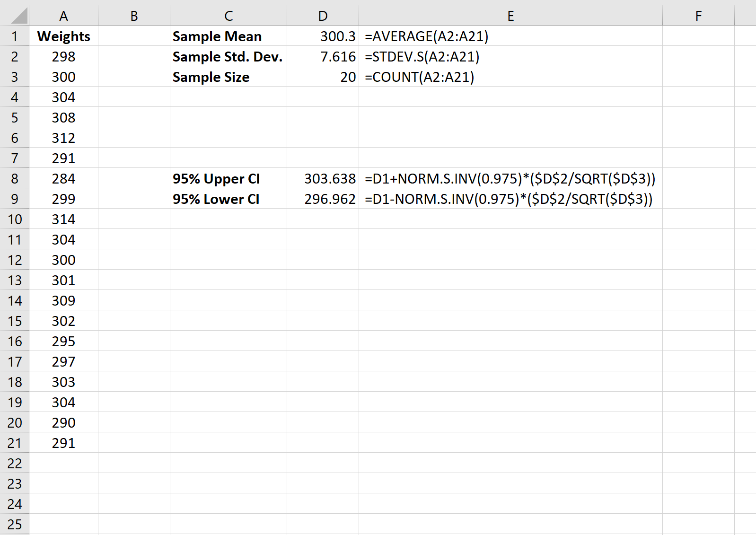
Task: Click the weight value 290
Action: 63,422
